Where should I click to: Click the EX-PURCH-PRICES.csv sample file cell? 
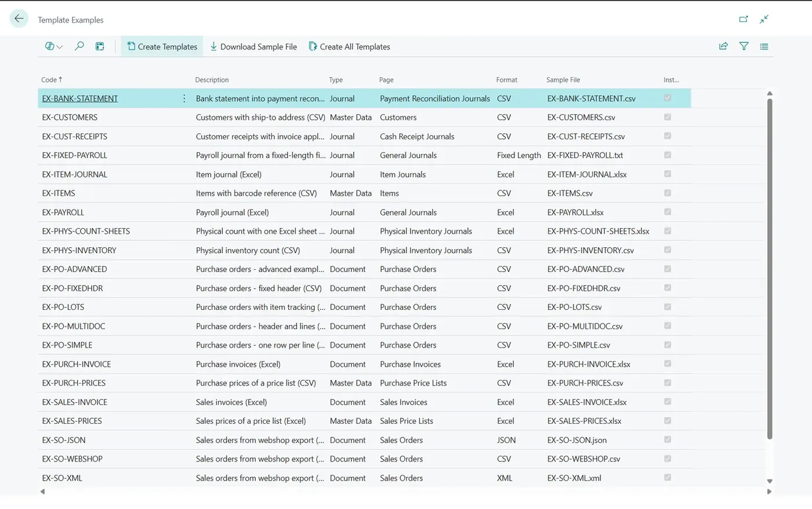585,383
